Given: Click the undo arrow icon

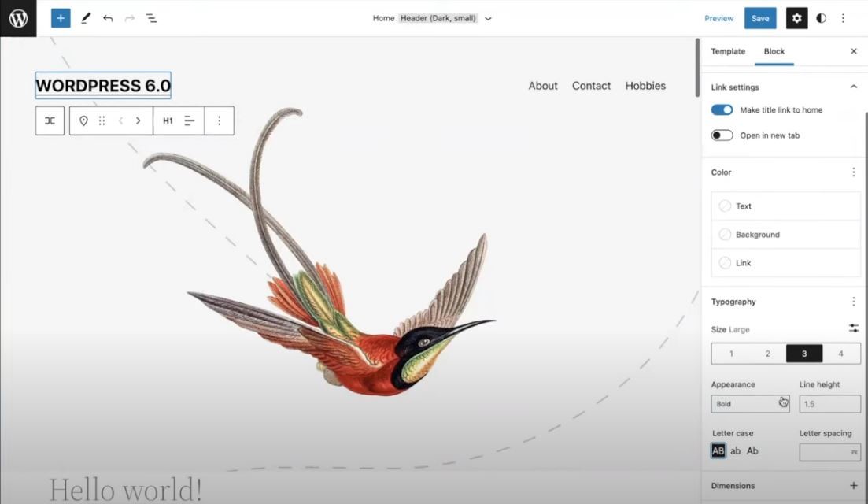Looking at the screenshot, I should 107,18.
